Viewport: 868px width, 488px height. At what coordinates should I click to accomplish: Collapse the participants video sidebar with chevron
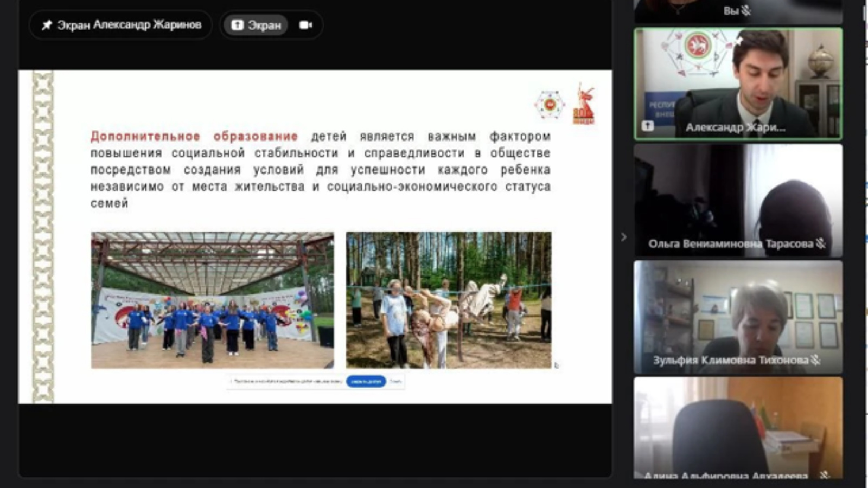tap(623, 237)
